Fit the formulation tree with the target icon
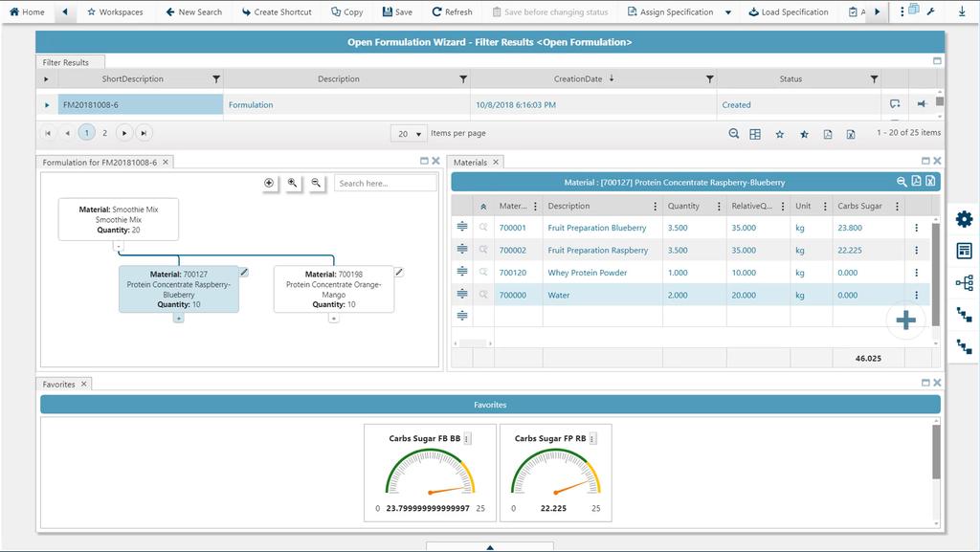The image size is (980, 552). (x=269, y=183)
